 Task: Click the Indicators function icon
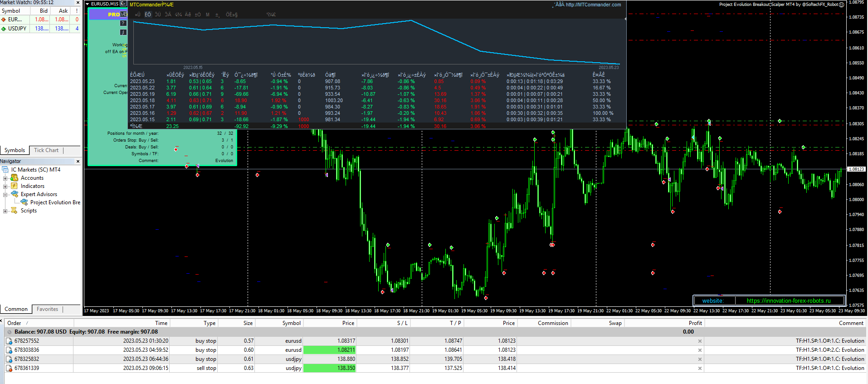(x=14, y=186)
